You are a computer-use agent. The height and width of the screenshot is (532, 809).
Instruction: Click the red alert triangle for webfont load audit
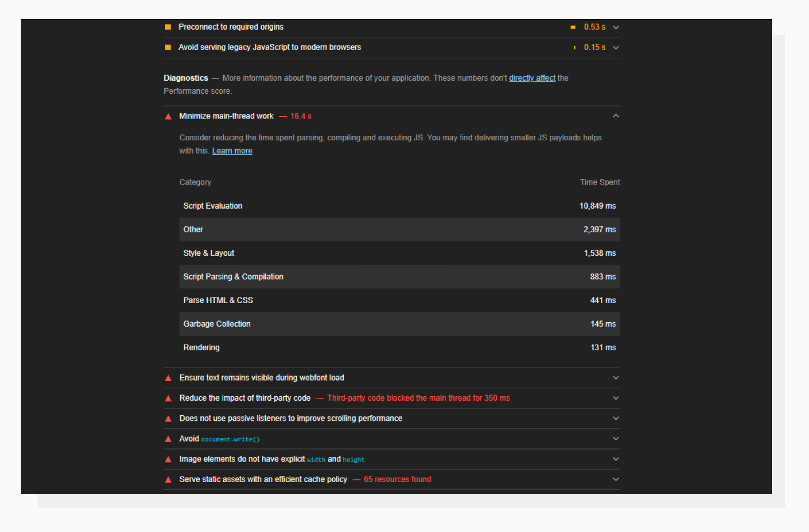coord(168,377)
